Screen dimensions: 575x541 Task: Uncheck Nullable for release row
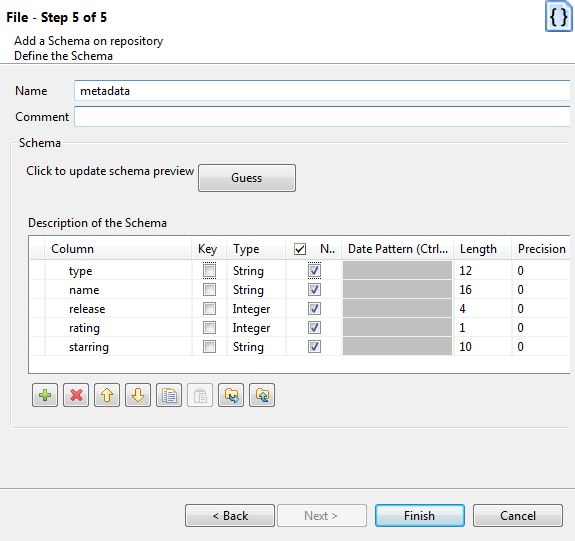(314, 308)
